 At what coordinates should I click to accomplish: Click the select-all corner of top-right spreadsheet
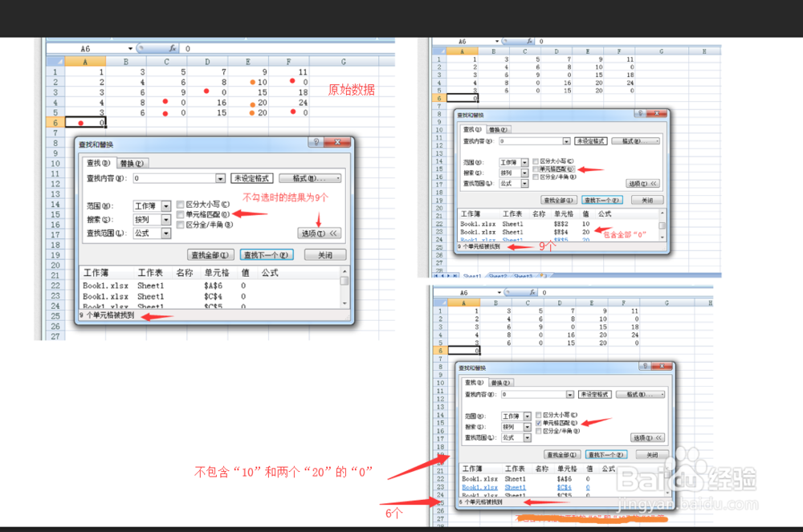click(x=439, y=51)
